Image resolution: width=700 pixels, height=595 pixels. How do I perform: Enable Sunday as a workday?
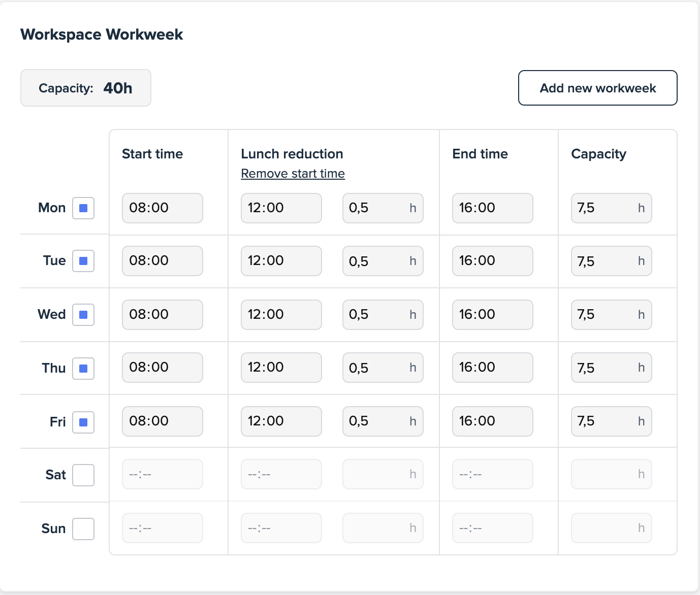pyautogui.click(x=83, y=529)
